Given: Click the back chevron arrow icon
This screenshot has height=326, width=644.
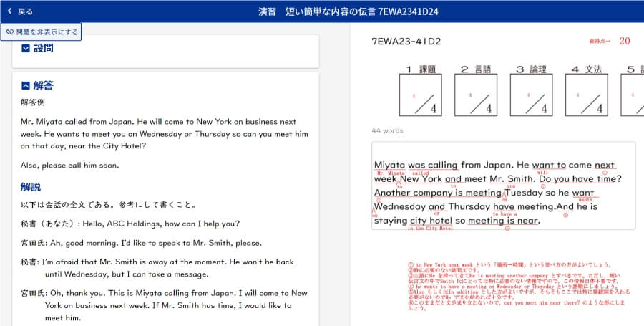Looking at the screenshot, I should pos(10,11).
